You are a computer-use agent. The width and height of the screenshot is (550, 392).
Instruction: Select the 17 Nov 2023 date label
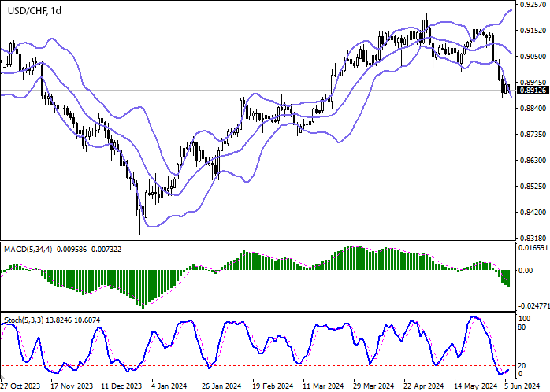71,386
